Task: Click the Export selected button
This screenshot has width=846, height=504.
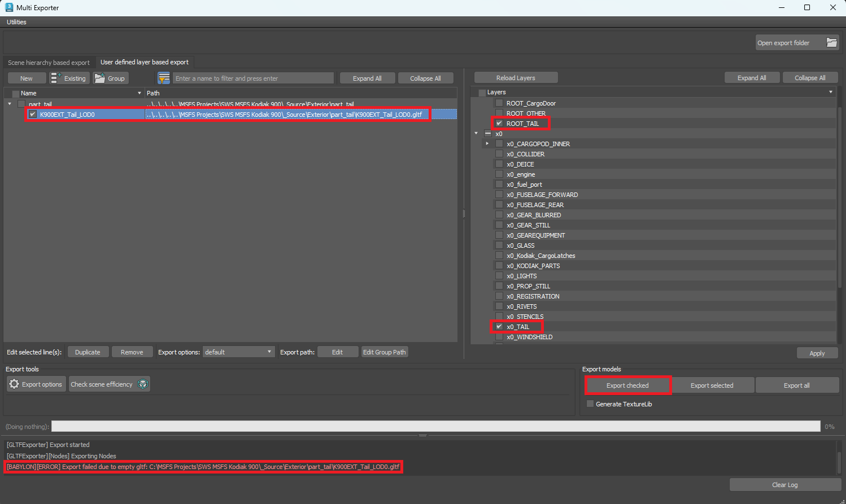Action: click(x=712, y=385)
